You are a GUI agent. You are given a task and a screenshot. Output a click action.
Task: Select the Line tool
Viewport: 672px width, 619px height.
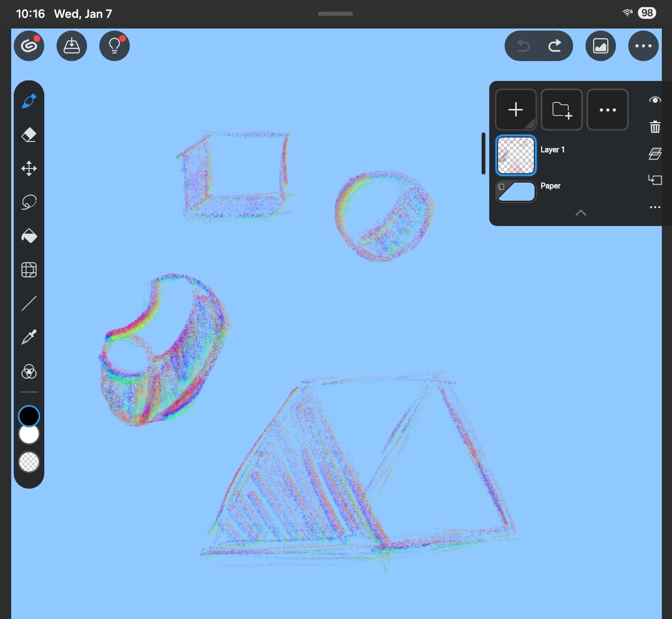click(29, 303)
